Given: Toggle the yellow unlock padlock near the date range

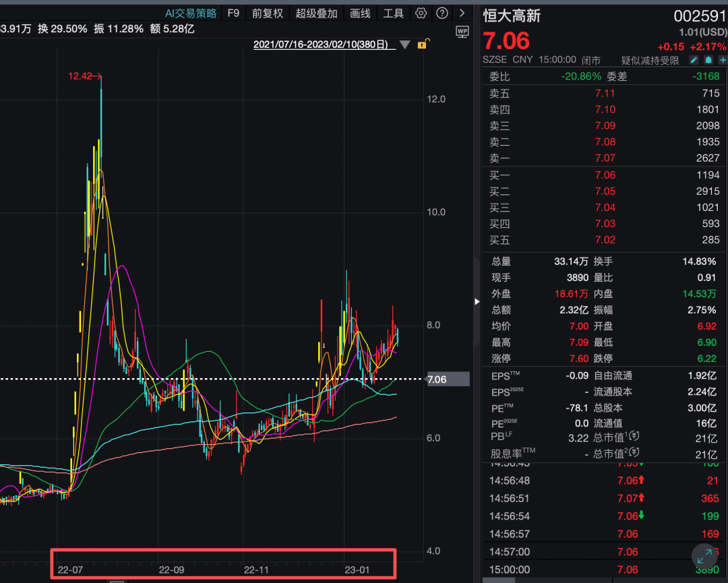Looking at the screenshot, I should tap(422, 42).
